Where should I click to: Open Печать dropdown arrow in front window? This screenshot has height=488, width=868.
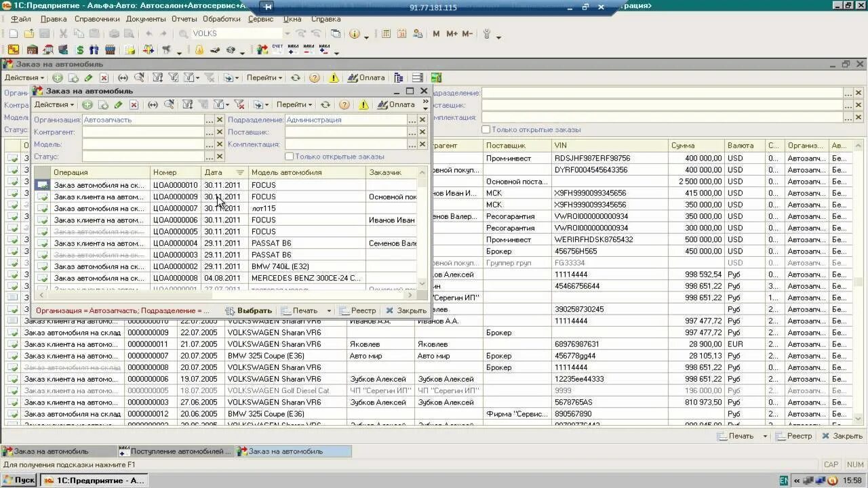pyautogui.click(x=329, y=310)
